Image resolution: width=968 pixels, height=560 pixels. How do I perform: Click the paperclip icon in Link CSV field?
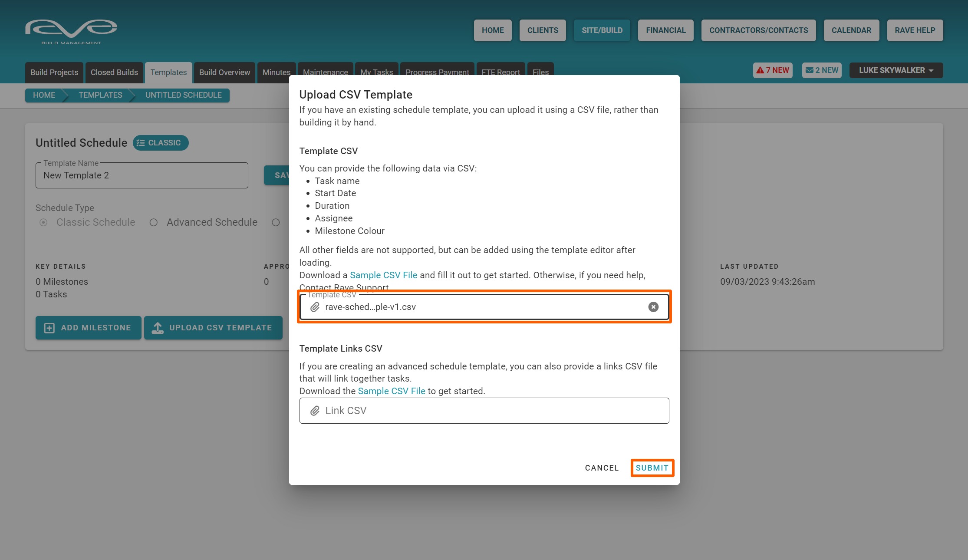tap(315, 411)
